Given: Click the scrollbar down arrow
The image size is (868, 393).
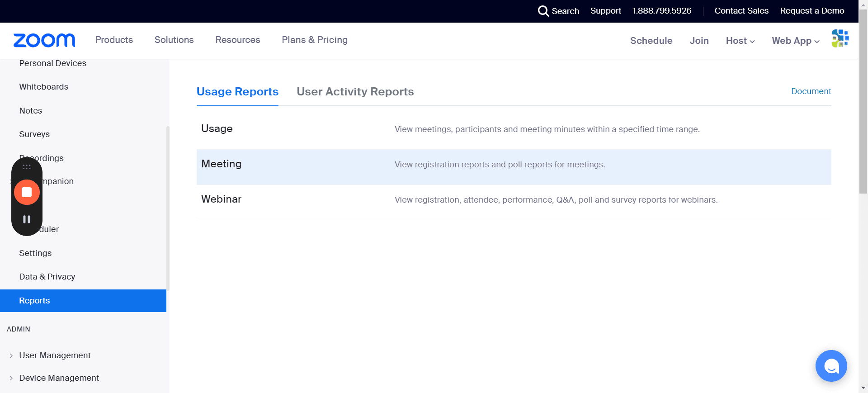Looking at the screenshot, I should (x=863, y=388).
